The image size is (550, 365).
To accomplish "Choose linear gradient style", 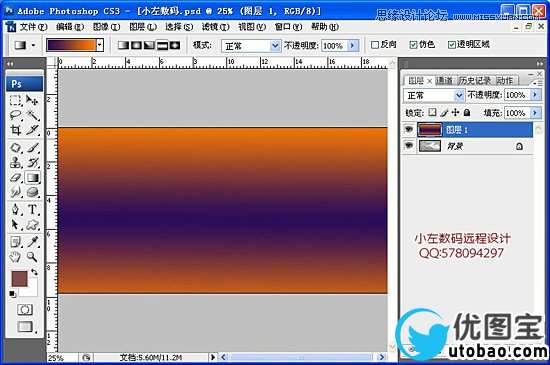I will (123, 45).
